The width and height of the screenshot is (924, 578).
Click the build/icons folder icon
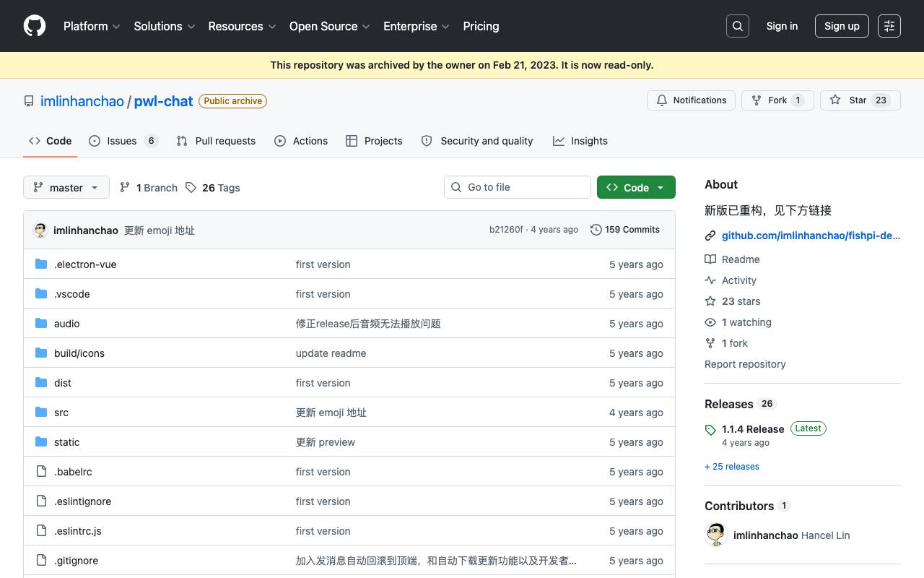click(41, 353)
